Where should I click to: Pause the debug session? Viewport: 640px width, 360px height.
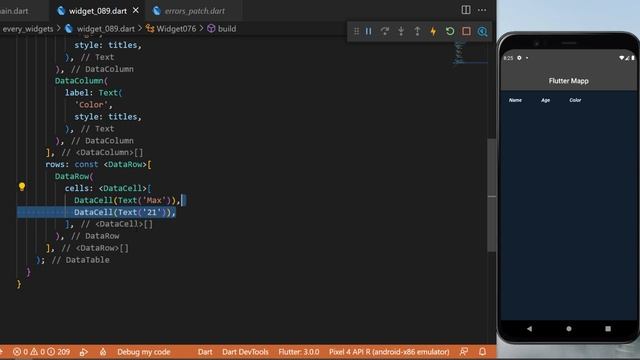coord(369,31)
